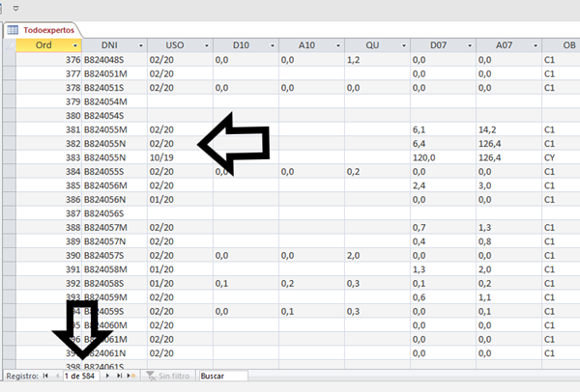Screen dimensions: 580x392
Task: Open the A10 column filter dropdown
Action: point(338,45)
